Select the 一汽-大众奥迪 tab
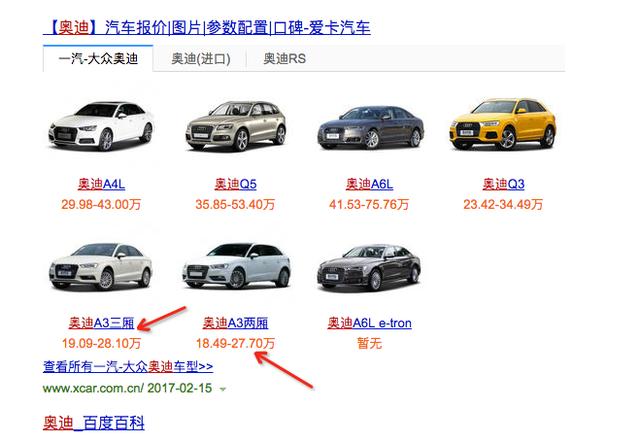Screen dimensions: 640x442 98,59
